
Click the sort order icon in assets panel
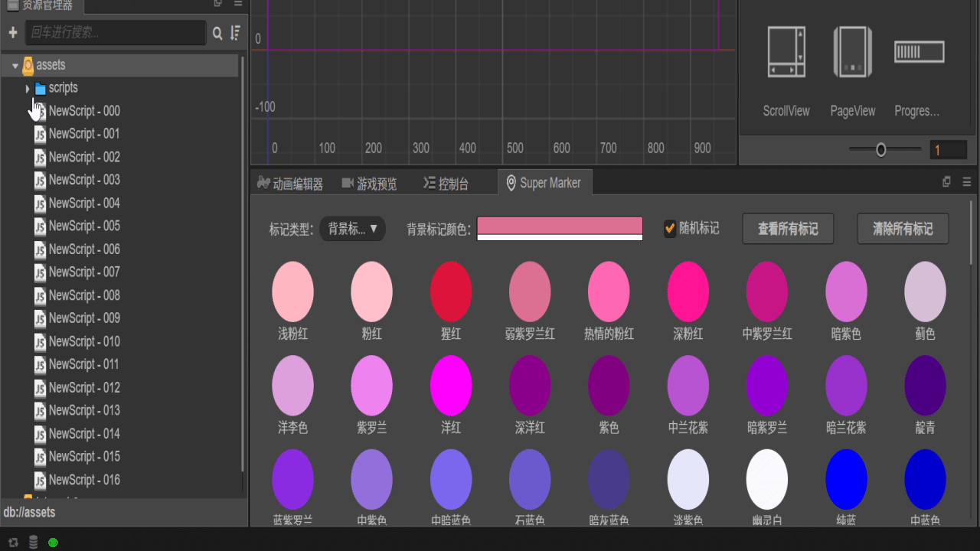235,33
